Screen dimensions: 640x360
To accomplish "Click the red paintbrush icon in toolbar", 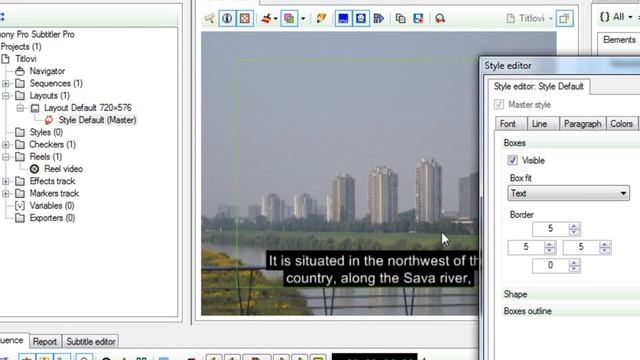I will coord(266,18).
